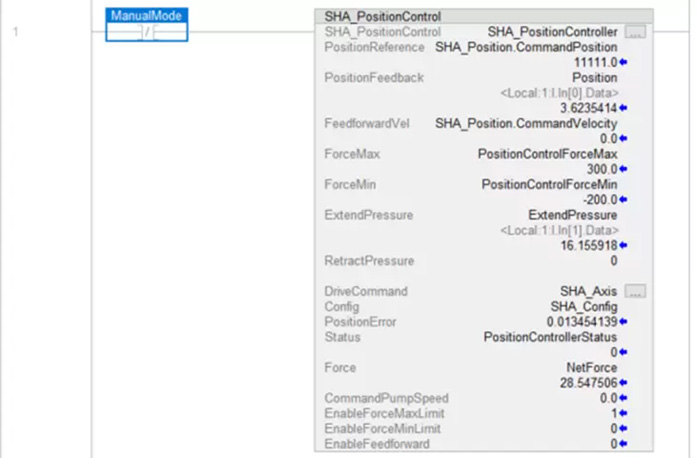Select the ManualMode contact instruction
697x458 pixels.
coord(147,25)
